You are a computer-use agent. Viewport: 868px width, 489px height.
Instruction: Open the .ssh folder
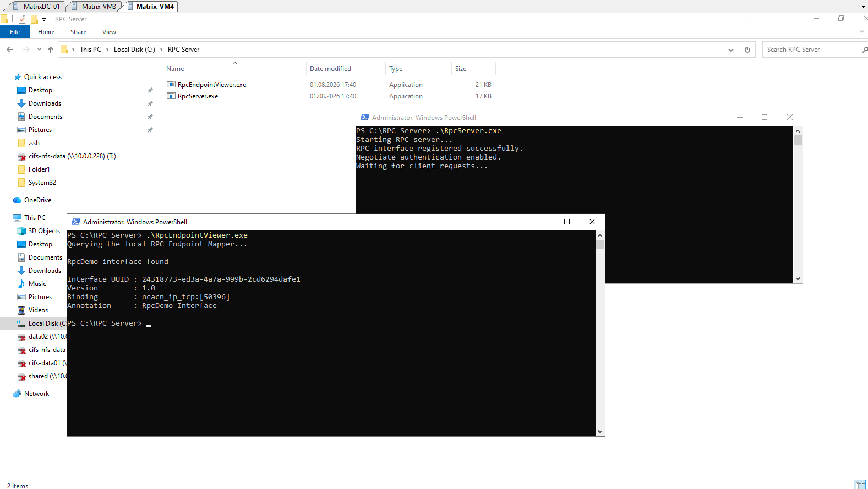click(34, 143)
